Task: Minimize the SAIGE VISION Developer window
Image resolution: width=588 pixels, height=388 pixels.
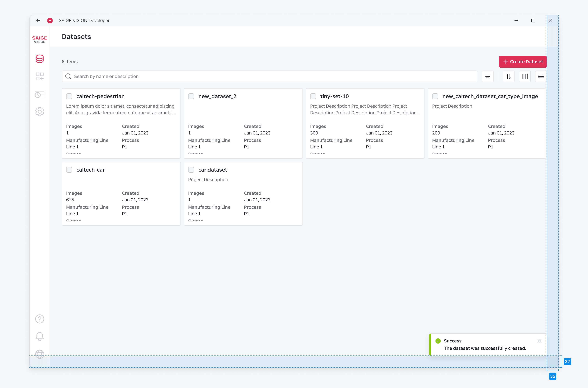Action: [516, 21]
